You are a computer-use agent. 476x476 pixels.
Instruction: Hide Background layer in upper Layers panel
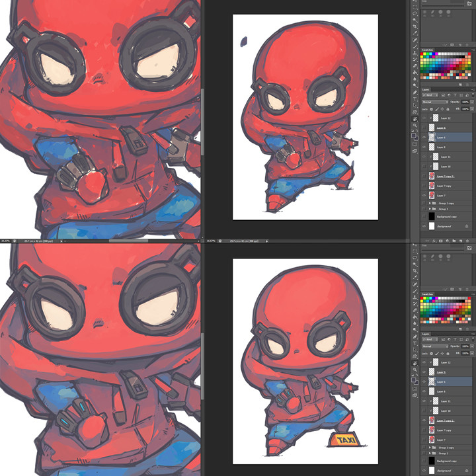coord(424,226)
